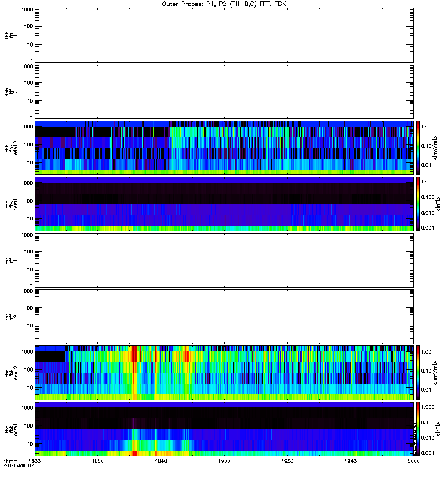Click inside the empty thc fff 1 panel
The image size is (448, 478).
point(225,261)
